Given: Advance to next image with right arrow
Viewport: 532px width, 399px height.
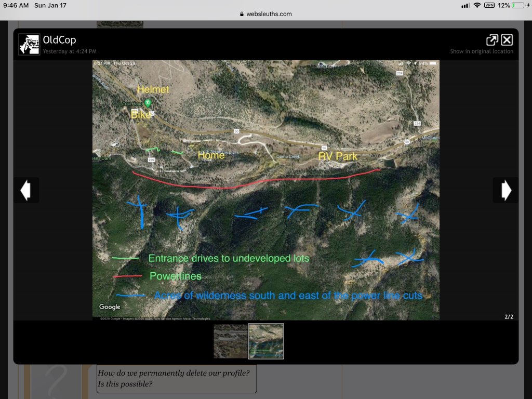Looking at the screenshot, I should coord(506,191).
